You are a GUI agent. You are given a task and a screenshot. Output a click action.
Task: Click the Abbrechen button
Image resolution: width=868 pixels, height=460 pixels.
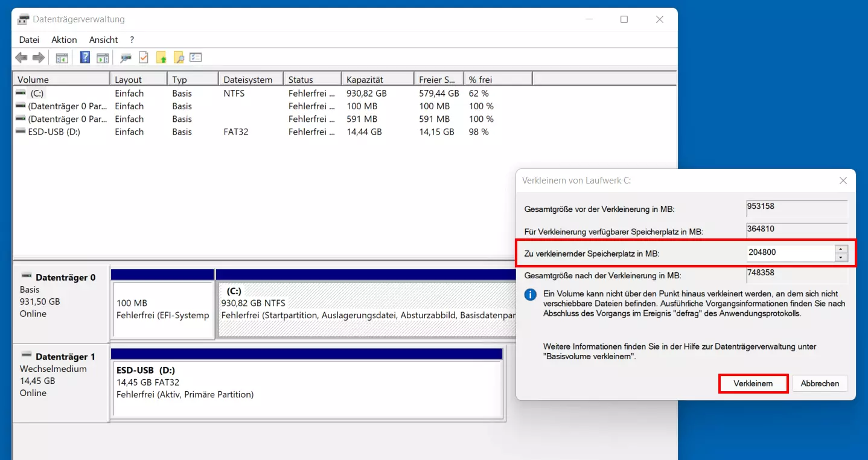pyautogui.click(x=820, y=383)
